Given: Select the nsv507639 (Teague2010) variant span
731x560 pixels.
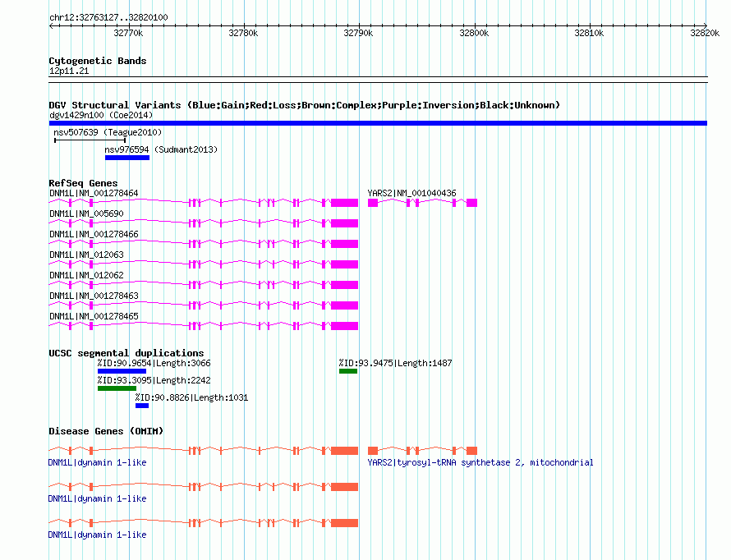Looking at the screenshot, I should pos(90,140).
